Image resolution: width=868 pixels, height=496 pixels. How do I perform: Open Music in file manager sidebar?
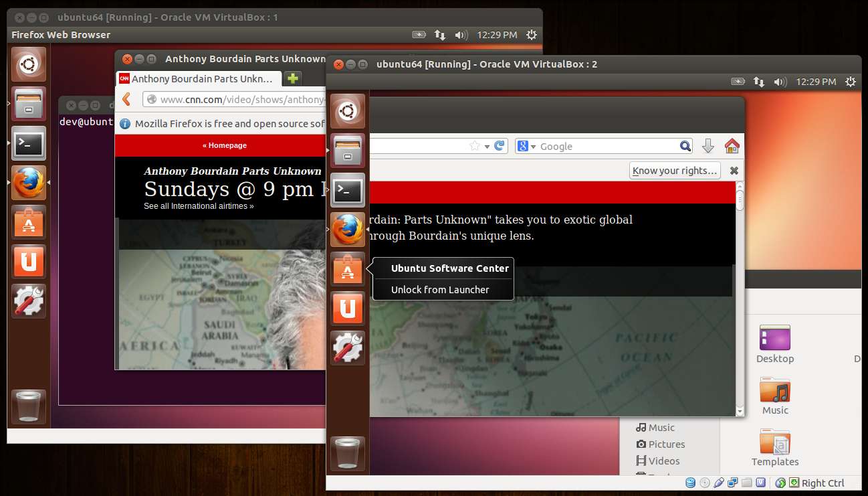click(655, 427)
